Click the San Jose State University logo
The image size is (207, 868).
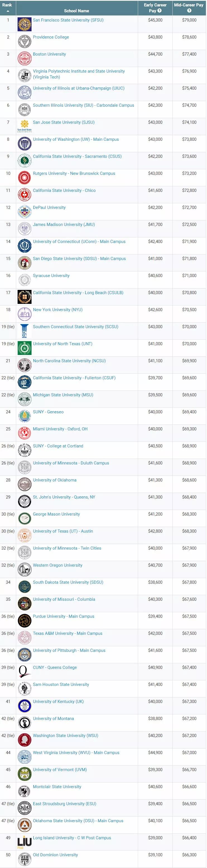tap(24, 126)
